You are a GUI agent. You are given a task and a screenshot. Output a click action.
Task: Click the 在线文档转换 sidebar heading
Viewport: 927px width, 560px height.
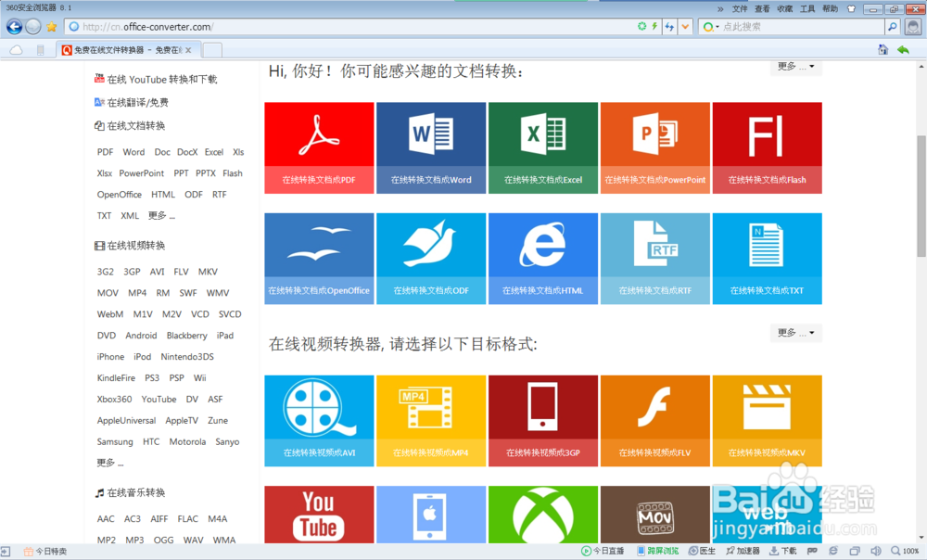pyautogui.click(x=130, y=125)
